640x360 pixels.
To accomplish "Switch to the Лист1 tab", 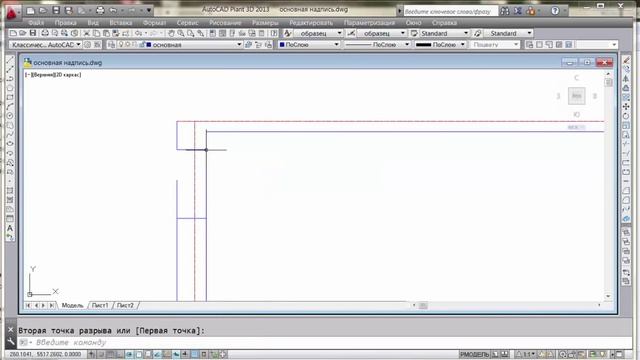I will point(100,305).
